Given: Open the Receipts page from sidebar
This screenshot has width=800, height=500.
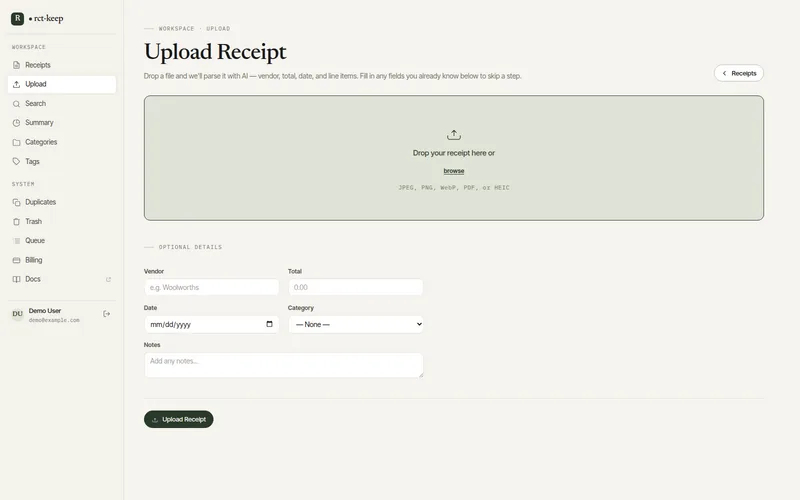Looking at the screenshot, I should (62, 65).
